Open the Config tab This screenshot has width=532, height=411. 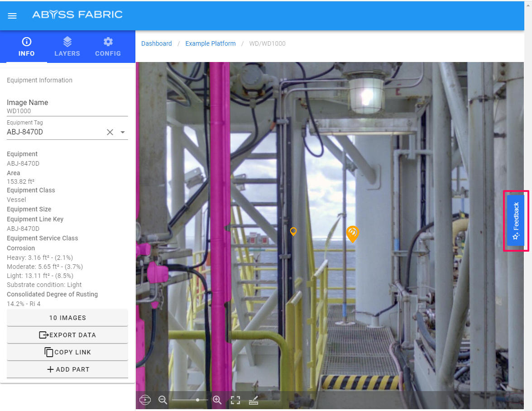108,47
